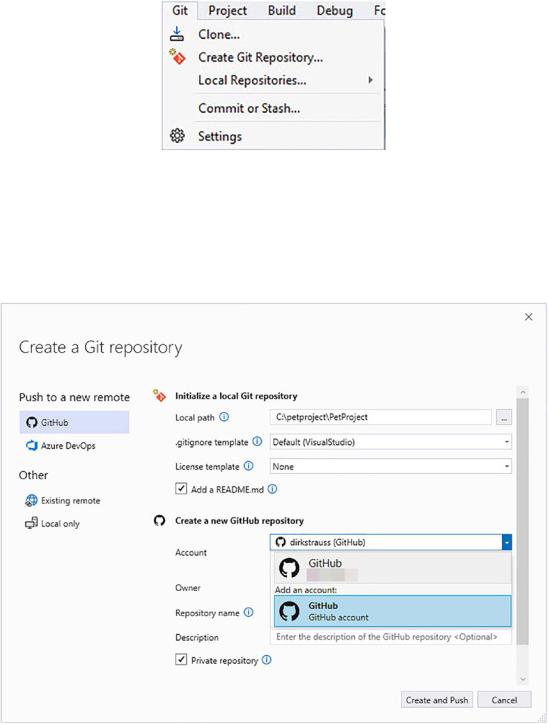This screenshot has height=724, width=548.
Task: Choose GitHub account under Add an account
Action: pyautogui.click(x=392, y=611)
